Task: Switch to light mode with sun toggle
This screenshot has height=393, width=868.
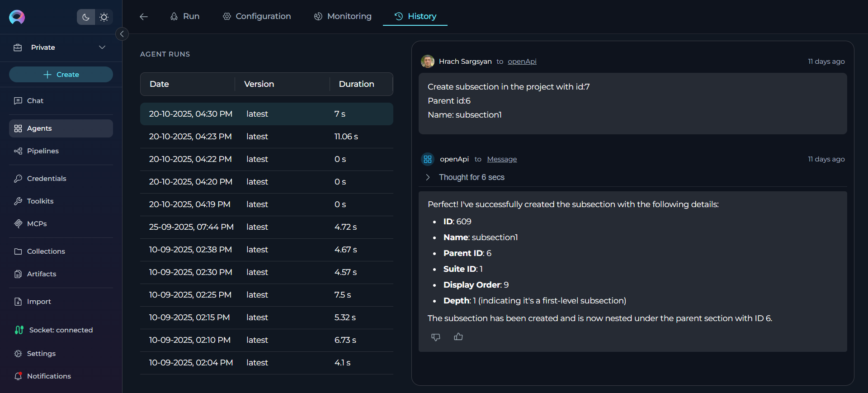Action: click(104, 17)
